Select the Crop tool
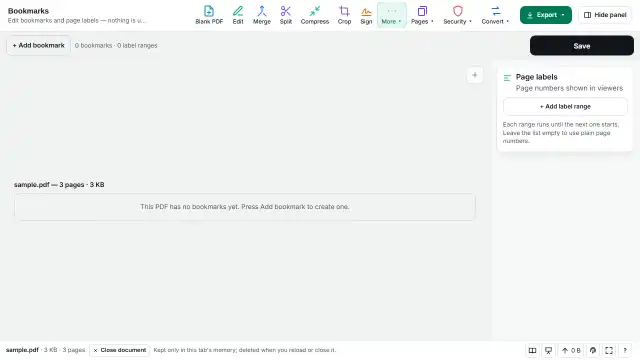Viewport: 640px width, 360px height. tap(344, 15)
